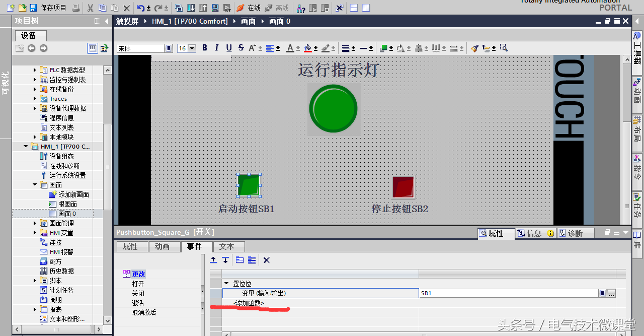
Task: Click delete X icon in function list
Action: tap(267, 260)
